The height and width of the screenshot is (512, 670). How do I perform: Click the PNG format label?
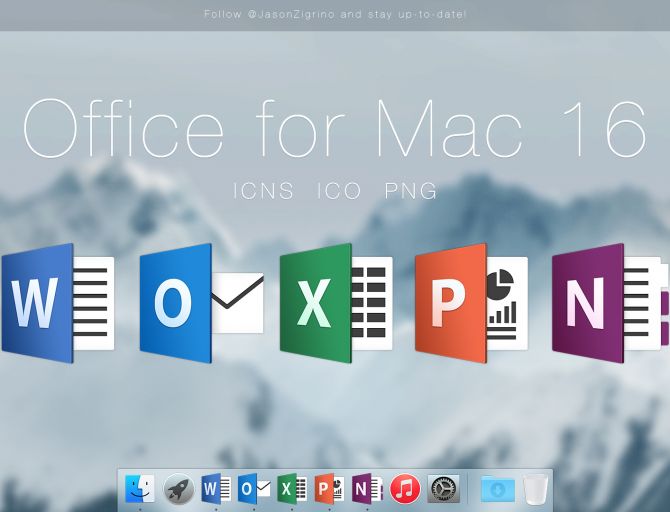click(x=410, y=191)
